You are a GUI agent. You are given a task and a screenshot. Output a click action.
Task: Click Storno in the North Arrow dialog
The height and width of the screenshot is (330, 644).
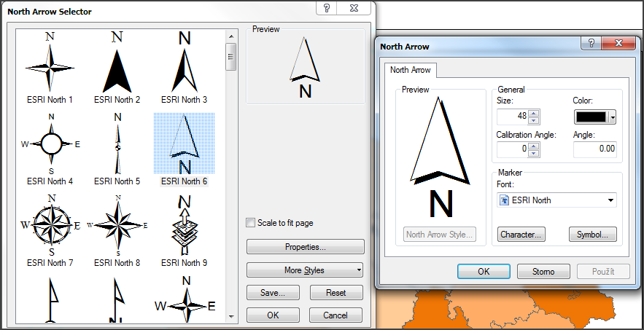(543, 271)
